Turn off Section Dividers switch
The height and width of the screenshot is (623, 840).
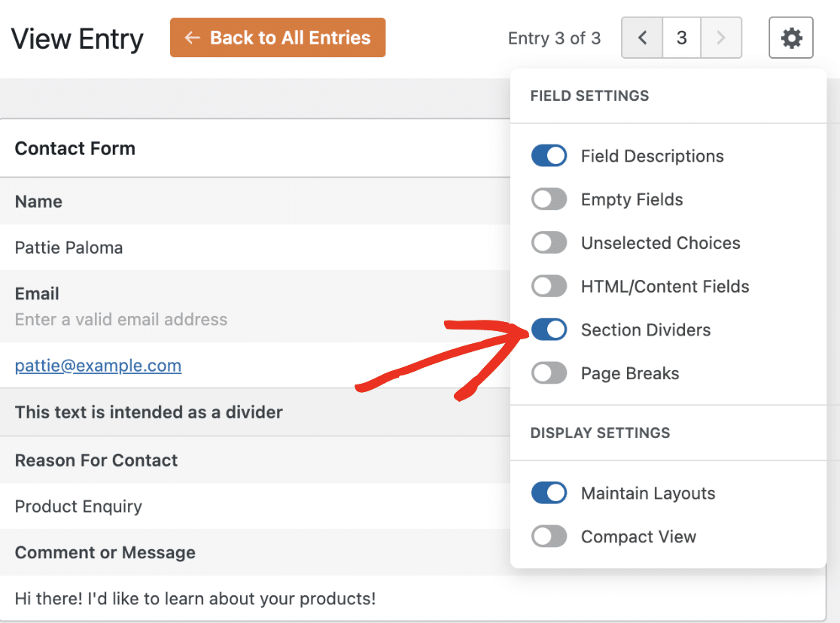coord(549,330)
